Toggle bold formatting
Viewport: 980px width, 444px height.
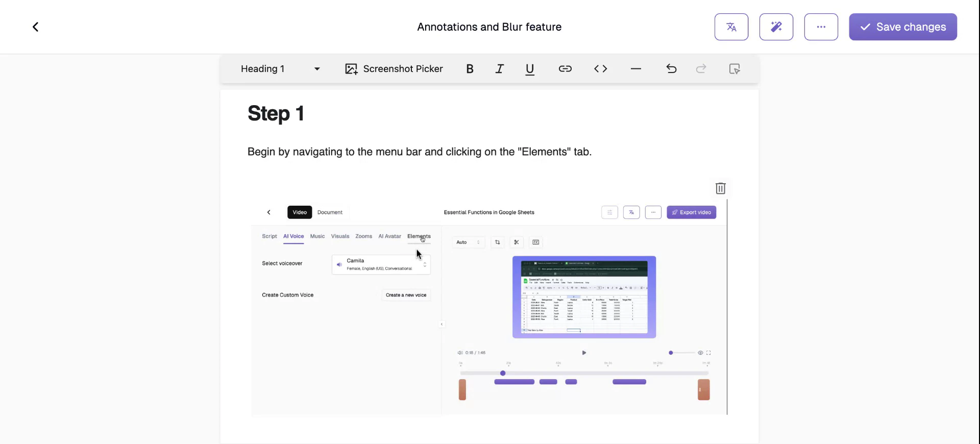point(470,69)
